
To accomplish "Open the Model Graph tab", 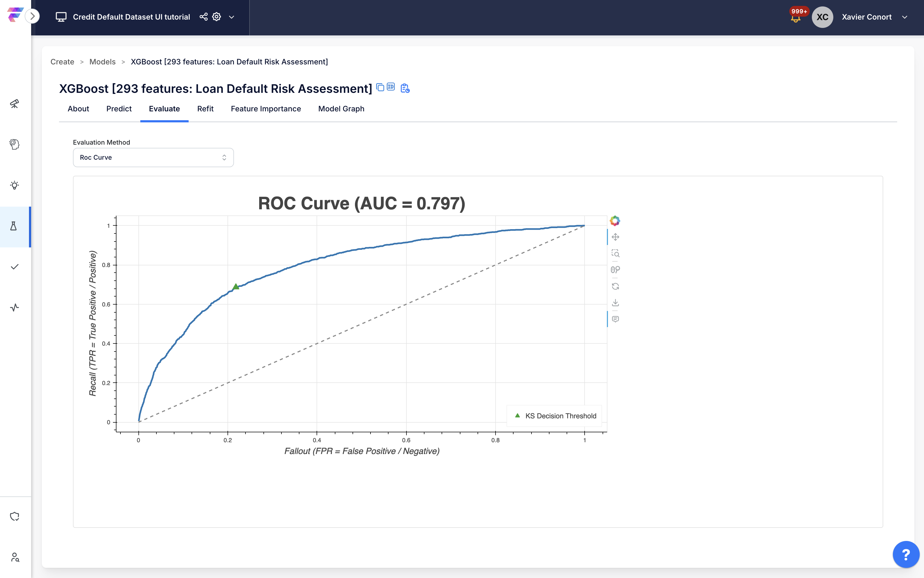I will (x=341, y=109).
